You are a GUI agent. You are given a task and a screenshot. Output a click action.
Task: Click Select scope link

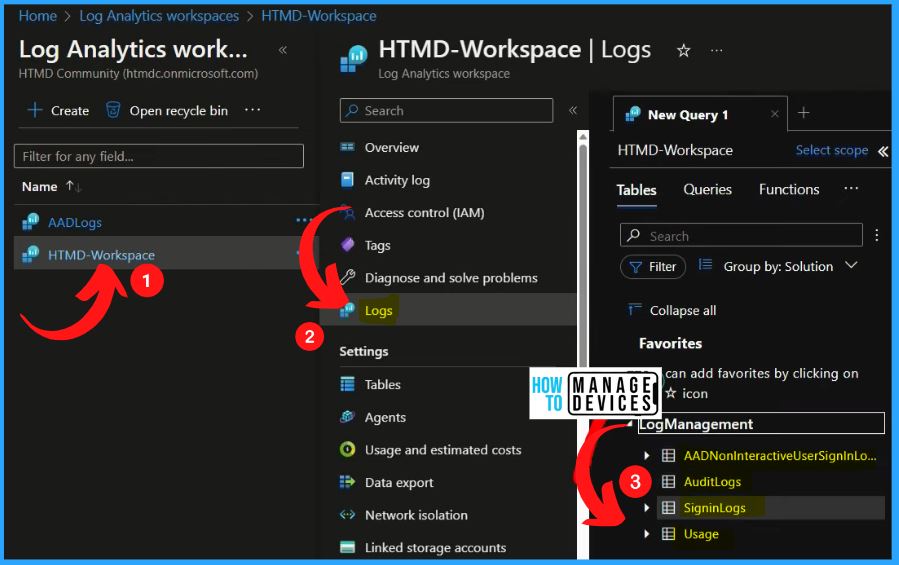coord(831,150)
